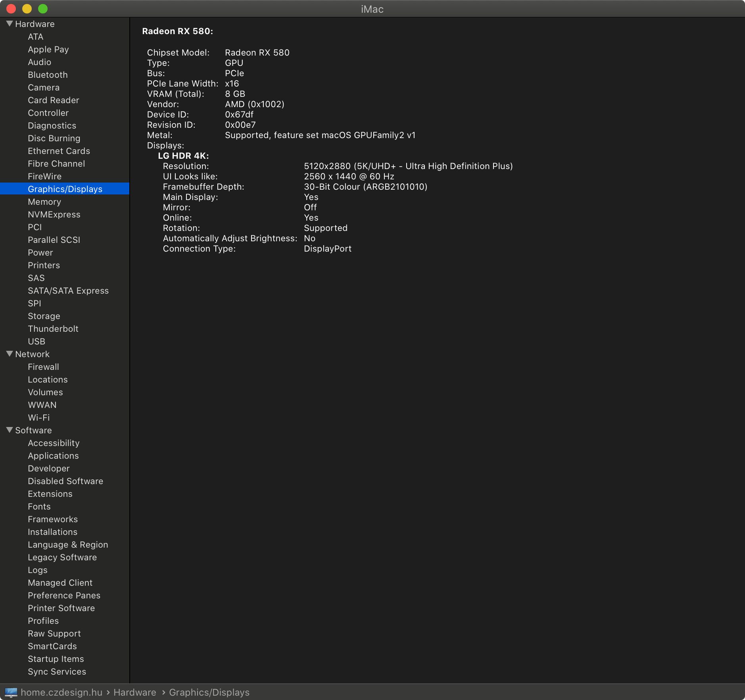Viewport: 745px width, 700px height.
Task: Select SPI in the sidebar
Action: pos(35,304)
